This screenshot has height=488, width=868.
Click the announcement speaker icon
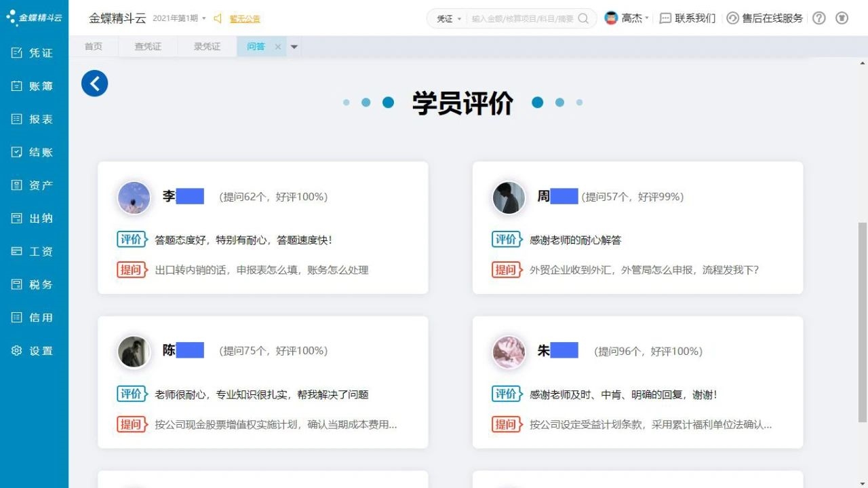click(218, 19)
